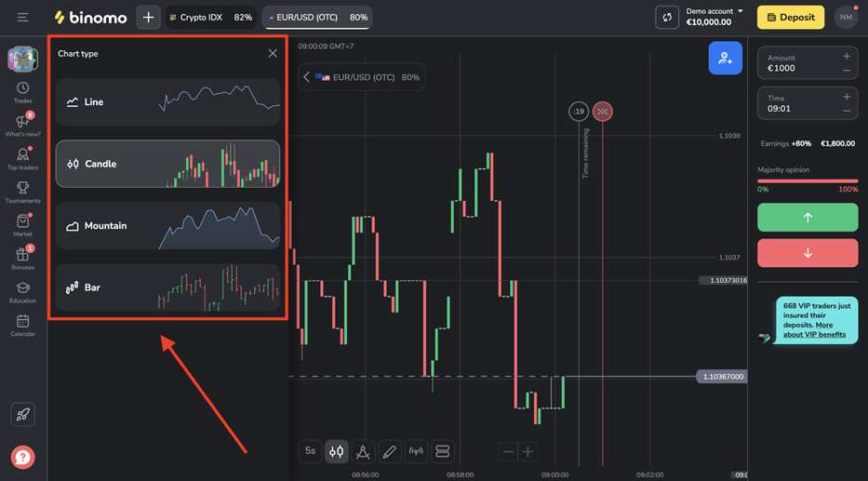This screenshot has width=868, height=481.
Task: Open the Market section
Action: click(22, 225)
